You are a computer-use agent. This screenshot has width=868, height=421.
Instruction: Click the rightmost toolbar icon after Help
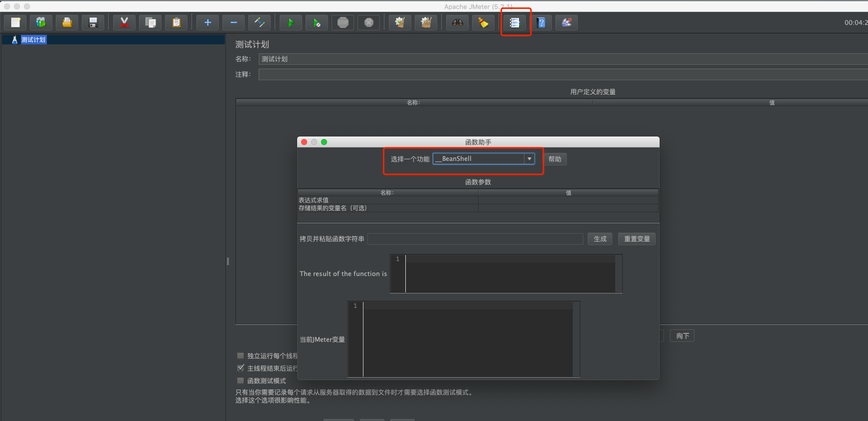click(567, 22)
